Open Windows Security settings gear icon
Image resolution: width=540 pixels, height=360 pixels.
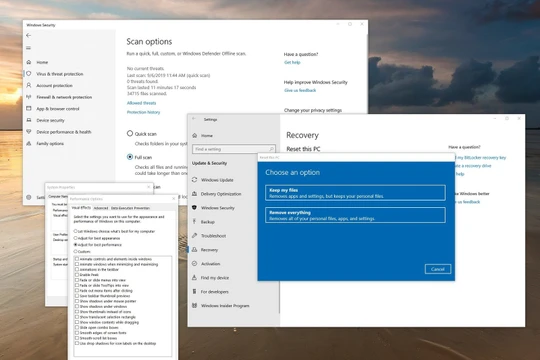click(29, 197)
